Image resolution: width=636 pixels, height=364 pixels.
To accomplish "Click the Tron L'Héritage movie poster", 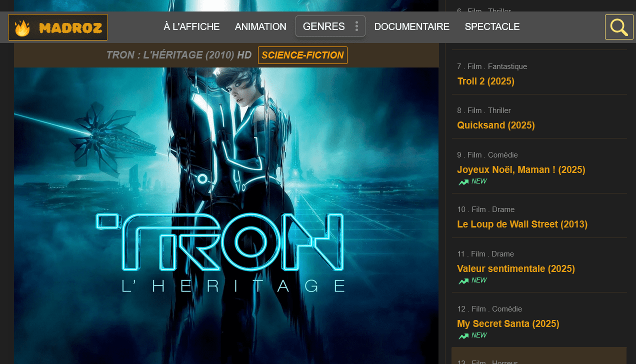I will click(x=226, y=215).
